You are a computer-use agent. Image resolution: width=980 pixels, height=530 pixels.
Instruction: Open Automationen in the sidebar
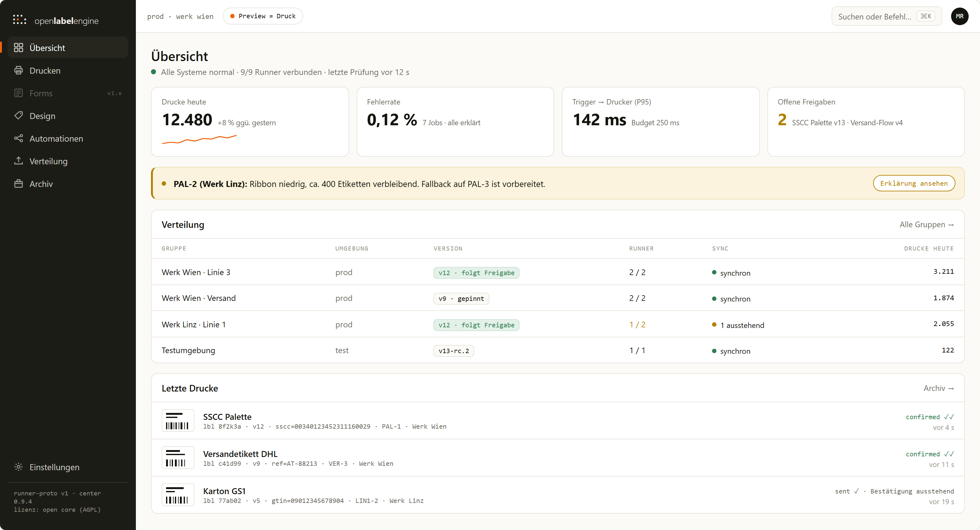(68, 138)
